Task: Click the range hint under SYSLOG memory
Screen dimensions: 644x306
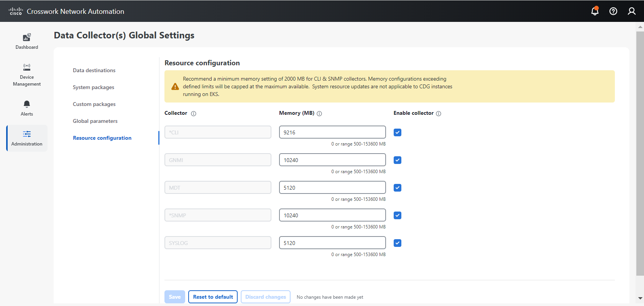Action: point(358,255)
